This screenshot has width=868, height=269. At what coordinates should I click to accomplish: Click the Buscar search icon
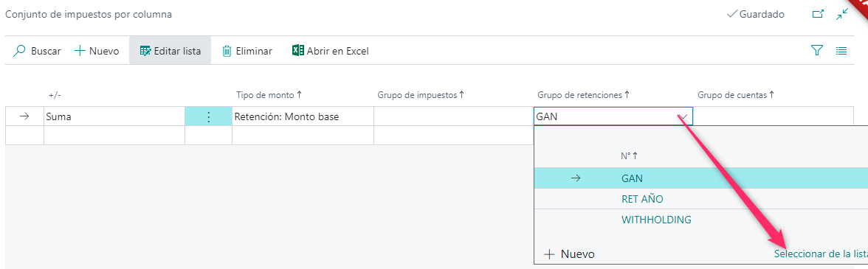[19, 51]
